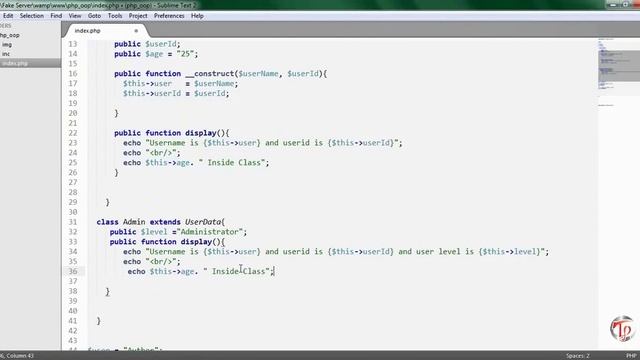Click the "25" string value
This screenshot has height=360, width=640.
click(185, 54)
